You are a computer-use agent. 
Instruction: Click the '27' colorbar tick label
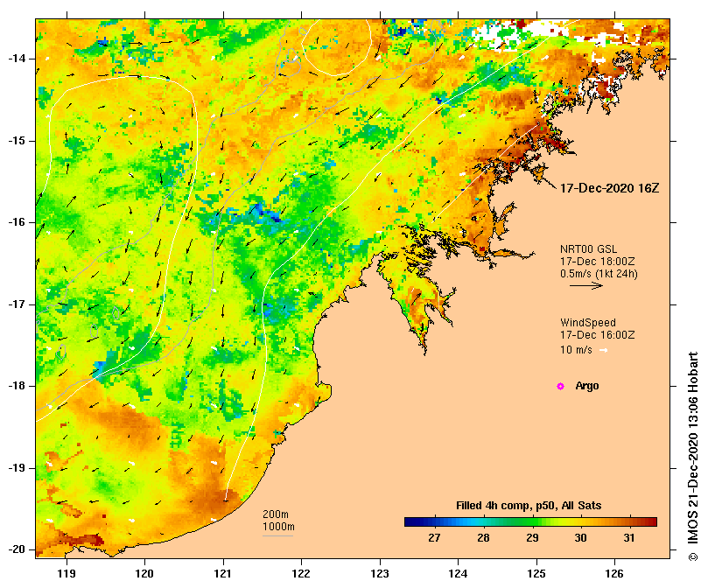[434, 538]
